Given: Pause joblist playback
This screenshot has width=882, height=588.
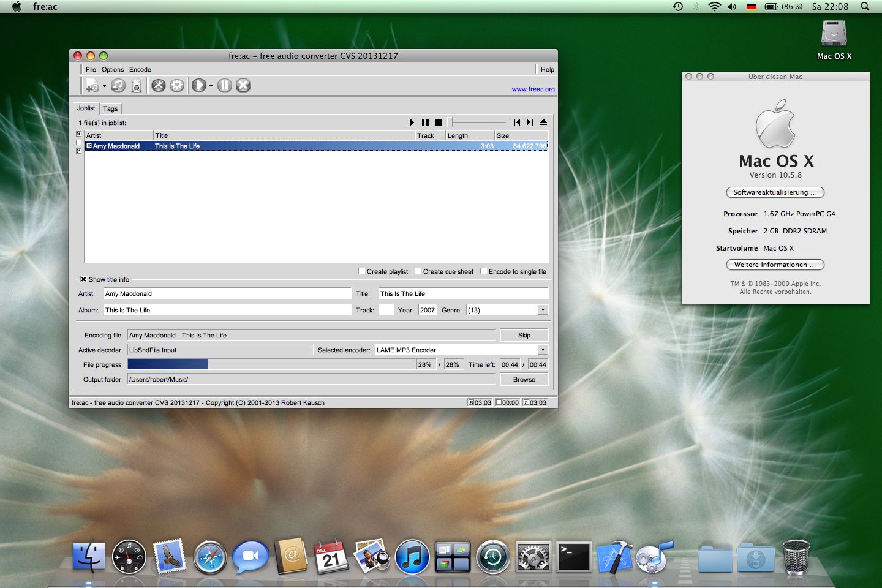Looking at the screenshot, I should pos(425,123).
